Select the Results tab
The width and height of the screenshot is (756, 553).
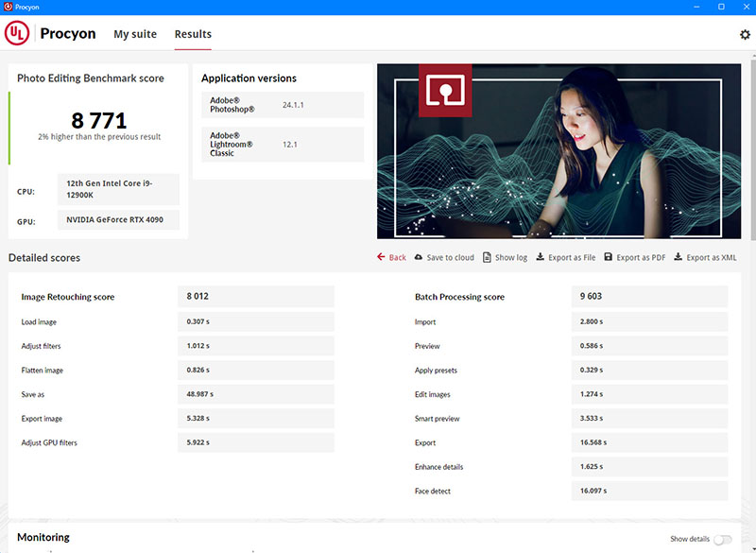193,34
